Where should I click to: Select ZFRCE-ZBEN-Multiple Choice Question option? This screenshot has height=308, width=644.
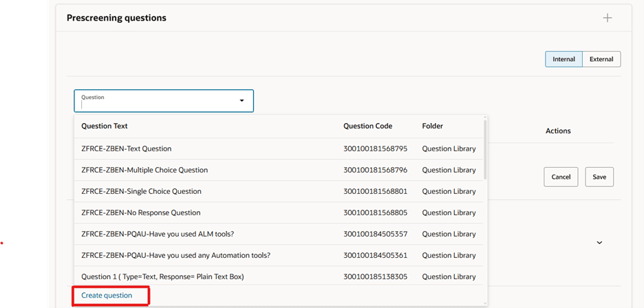pos(144,170)
